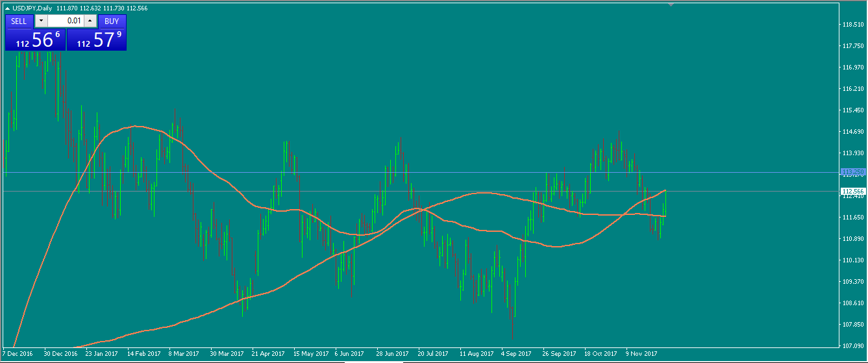Click the 113.250 horizontal line price label
The height and width of the screenshot is (363, 868).
tap(853, 172)
